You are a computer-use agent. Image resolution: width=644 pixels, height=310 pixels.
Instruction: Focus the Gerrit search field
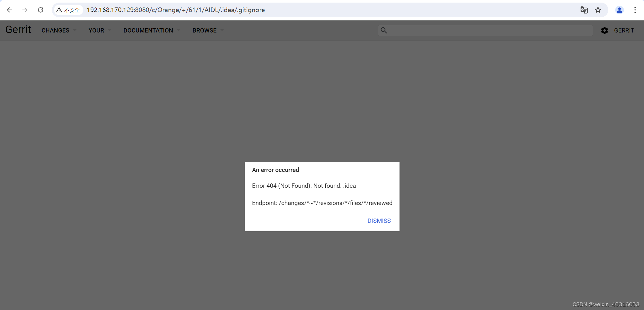coord(486,30)
